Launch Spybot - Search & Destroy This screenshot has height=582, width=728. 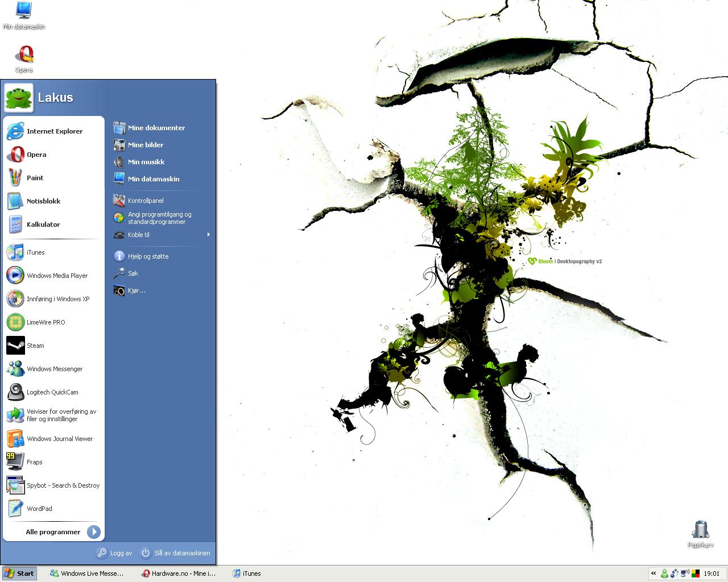[x=53, y=485]
